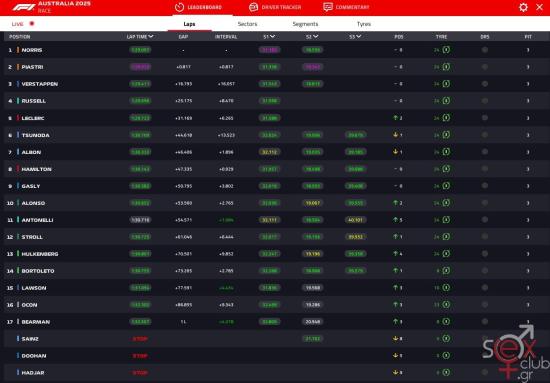Click the DRS indicator for Tsunoda
550x383 pixels.
[x=485, y=135]
